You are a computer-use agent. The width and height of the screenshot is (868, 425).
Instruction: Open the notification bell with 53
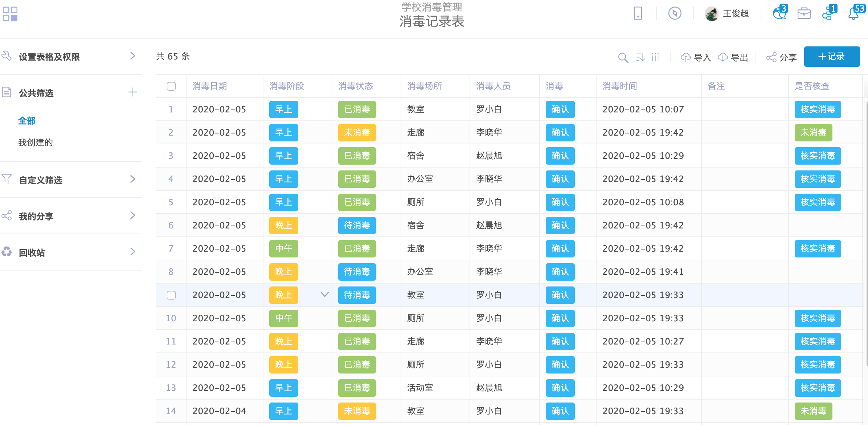854,13
